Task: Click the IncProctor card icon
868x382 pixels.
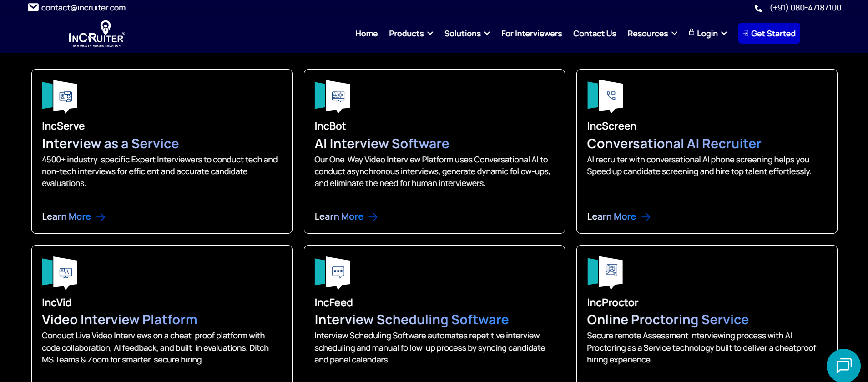Action: click(x=605, y=273)
